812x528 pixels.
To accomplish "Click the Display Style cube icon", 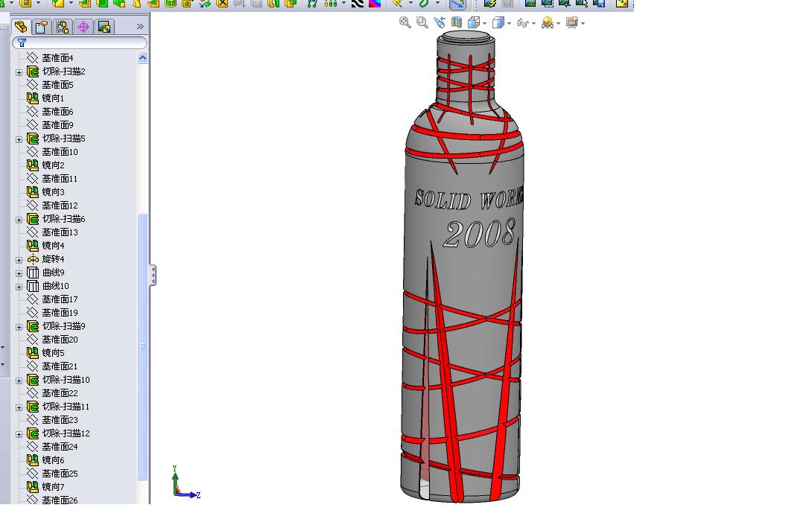I will (x=498, y=22).
